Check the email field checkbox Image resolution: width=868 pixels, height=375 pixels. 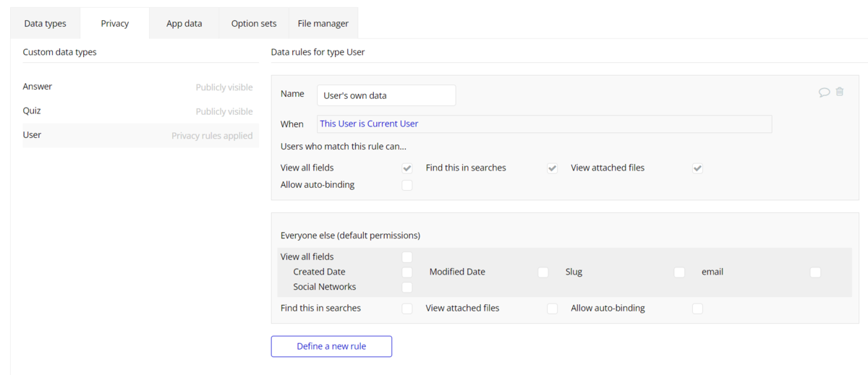[815, 272]
